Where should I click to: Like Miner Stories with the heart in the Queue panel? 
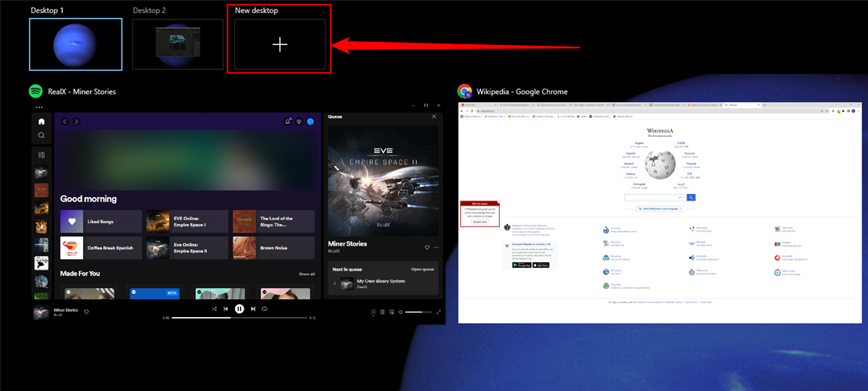[427, 247]
